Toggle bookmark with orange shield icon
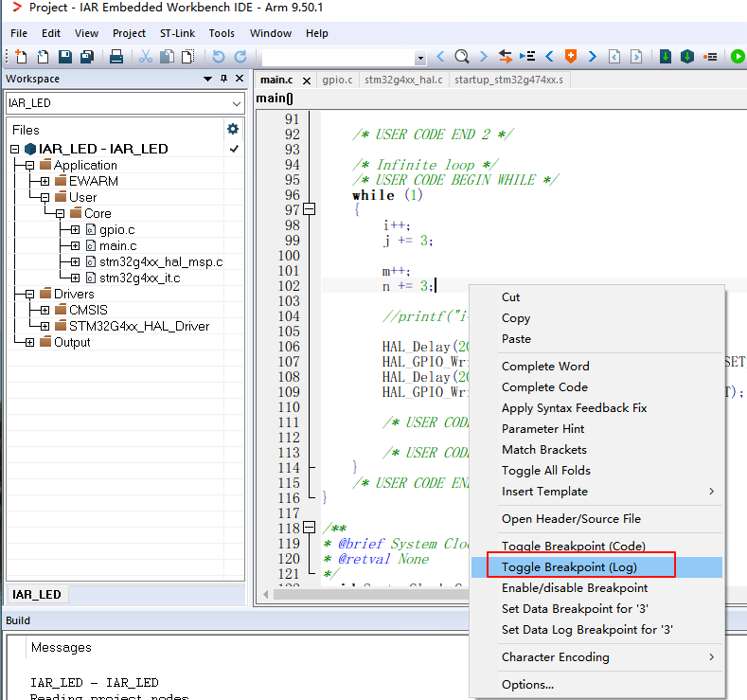 571,57
